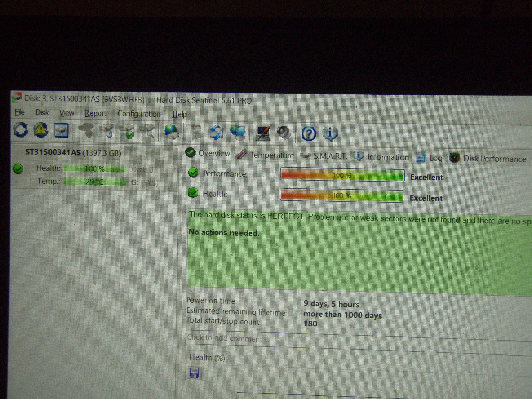532x399 pixels.
Task: Switch to the Temperature tab
Action: 265,155
